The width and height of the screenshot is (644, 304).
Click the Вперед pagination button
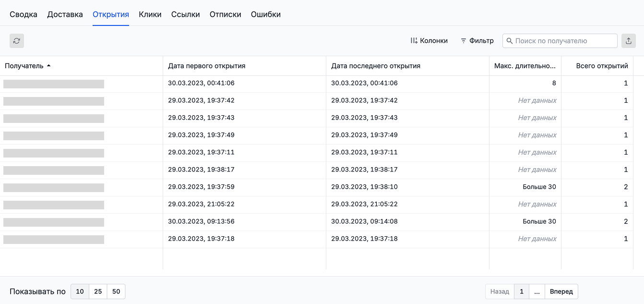pyautogui.click(x=561, y=291)
